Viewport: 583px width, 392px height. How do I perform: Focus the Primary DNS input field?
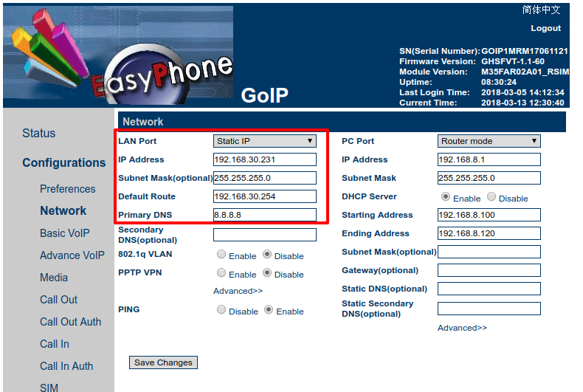coord(264,215)
